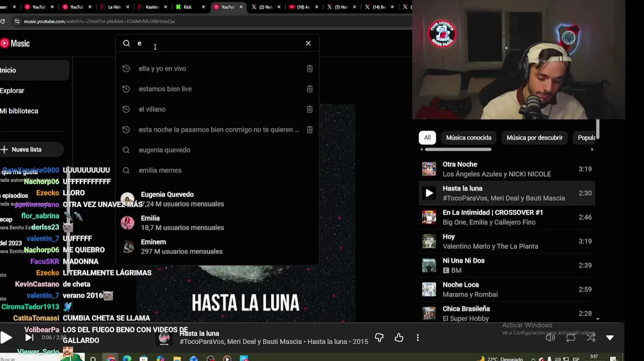Click into the search input field
Viewport: 644px width, 361px height.
pyautogui.click(x=218, y=43)
